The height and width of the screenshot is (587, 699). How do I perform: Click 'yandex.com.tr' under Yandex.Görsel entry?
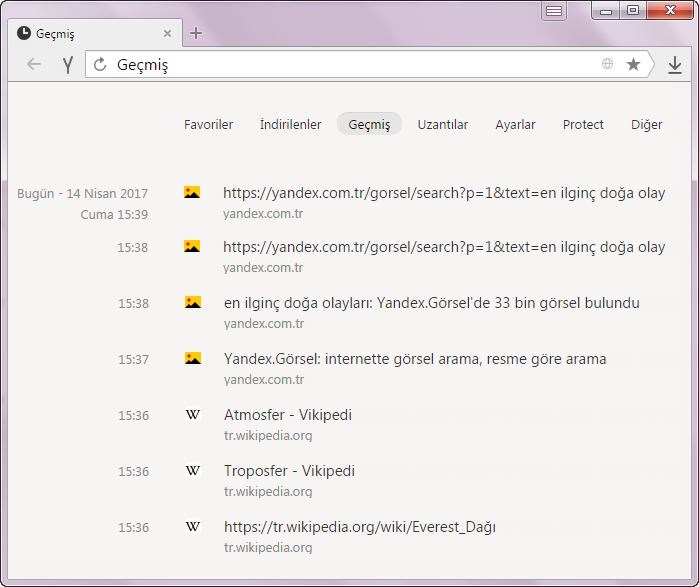tap(264, 379)
